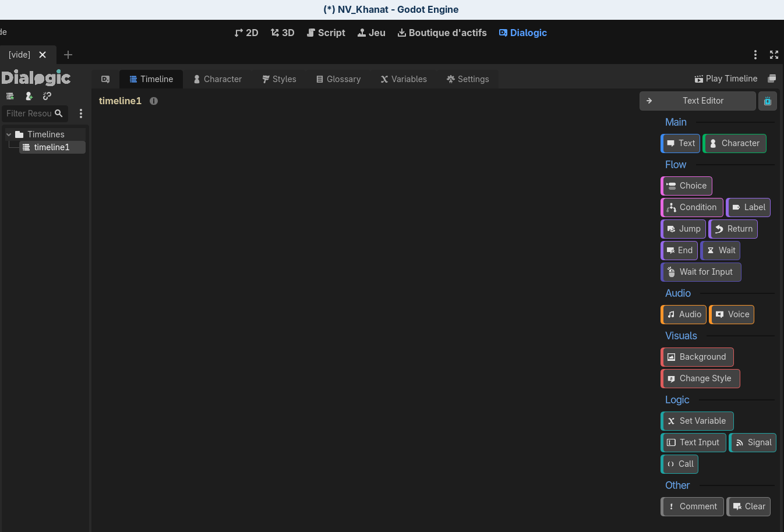Switch to the 2D workspace
This screenshot has width=784, height=532.
pyautogui.click(x=246, y=33)
